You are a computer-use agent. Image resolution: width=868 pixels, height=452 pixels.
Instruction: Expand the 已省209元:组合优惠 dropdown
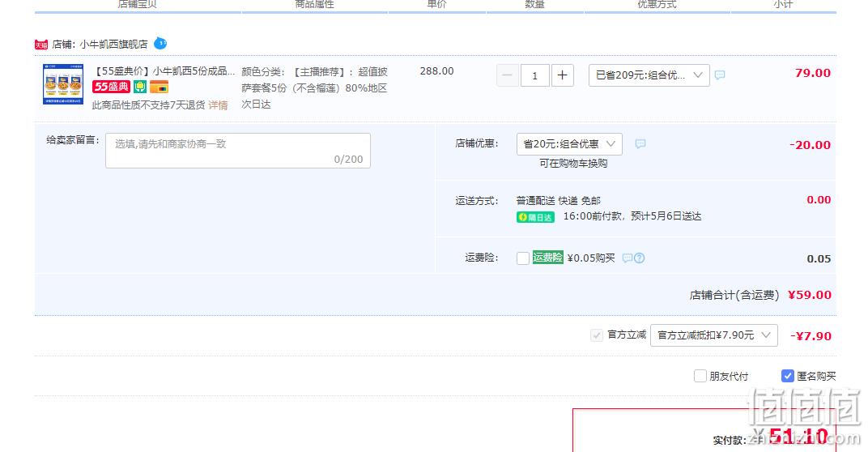coord(649,75)
